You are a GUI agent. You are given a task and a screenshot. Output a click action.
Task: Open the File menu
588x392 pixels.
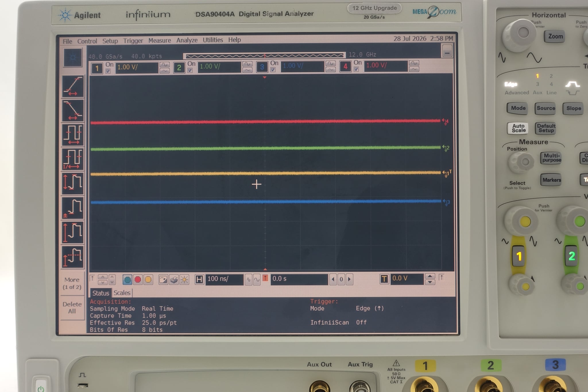67,41
